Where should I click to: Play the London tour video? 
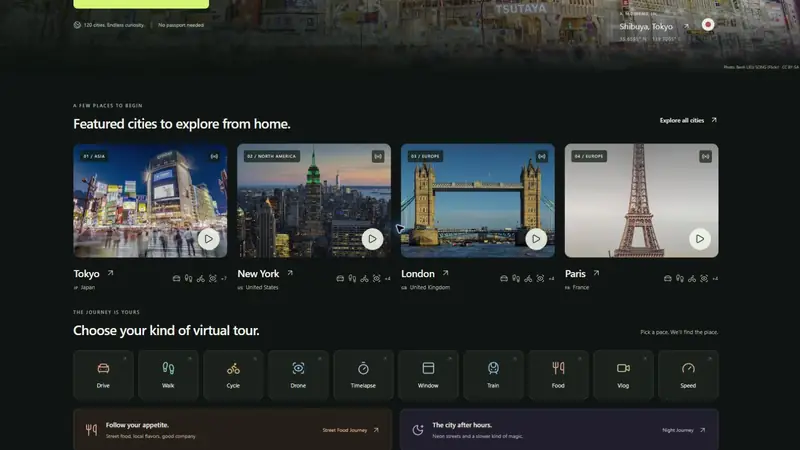click(x=536, y=239)
